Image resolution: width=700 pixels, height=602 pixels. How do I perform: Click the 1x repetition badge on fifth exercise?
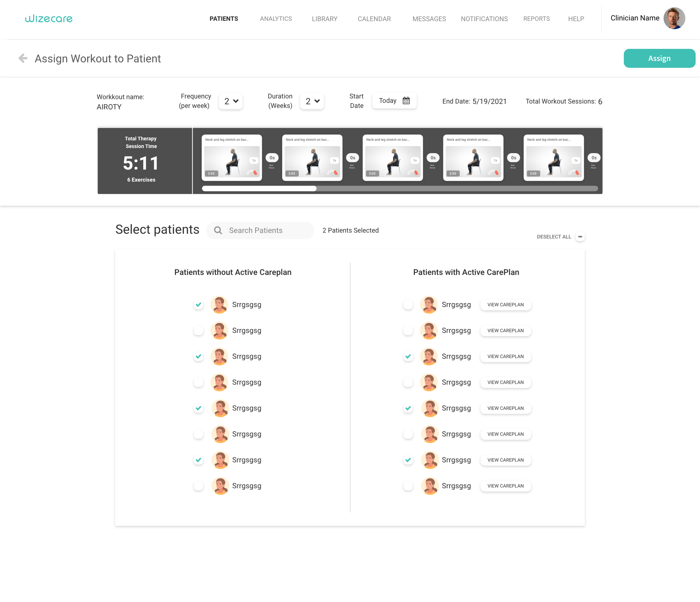576,160
